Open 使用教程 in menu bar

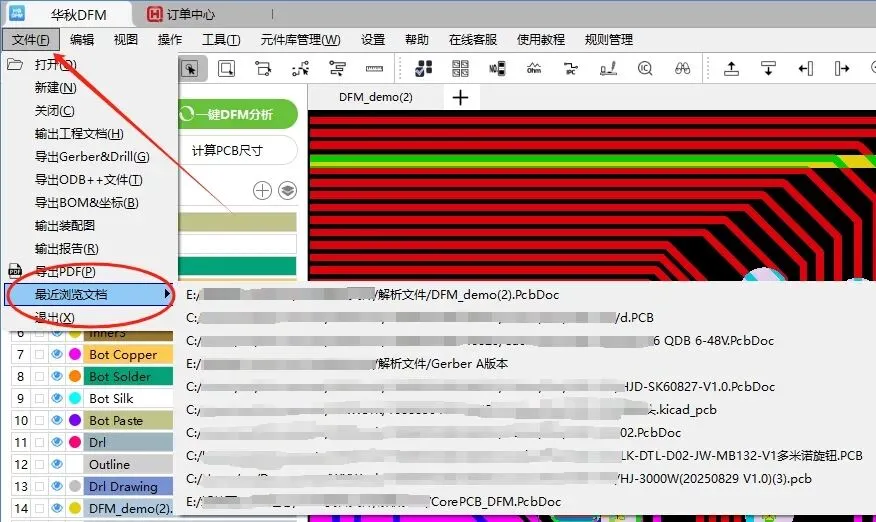click(x=540, y=40)
